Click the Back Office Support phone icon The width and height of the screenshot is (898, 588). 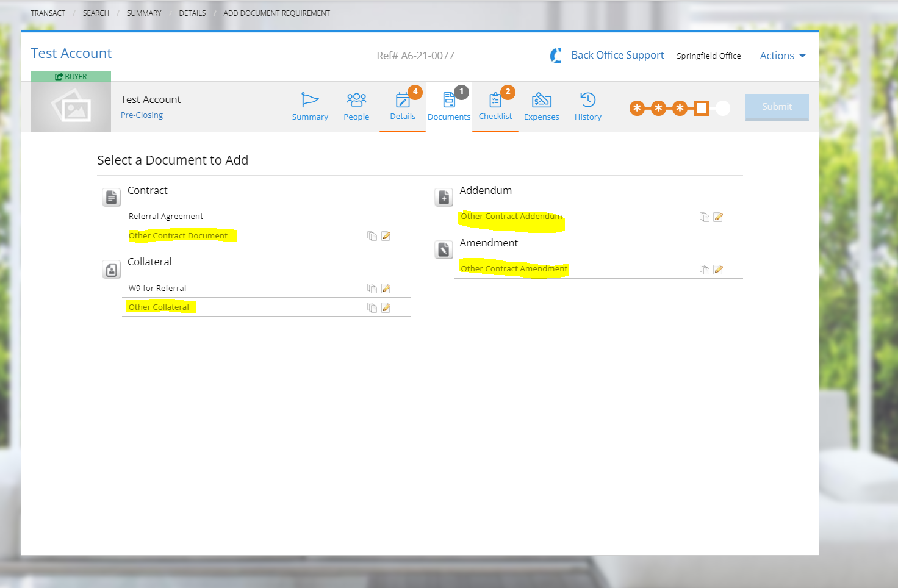point(556,55)
